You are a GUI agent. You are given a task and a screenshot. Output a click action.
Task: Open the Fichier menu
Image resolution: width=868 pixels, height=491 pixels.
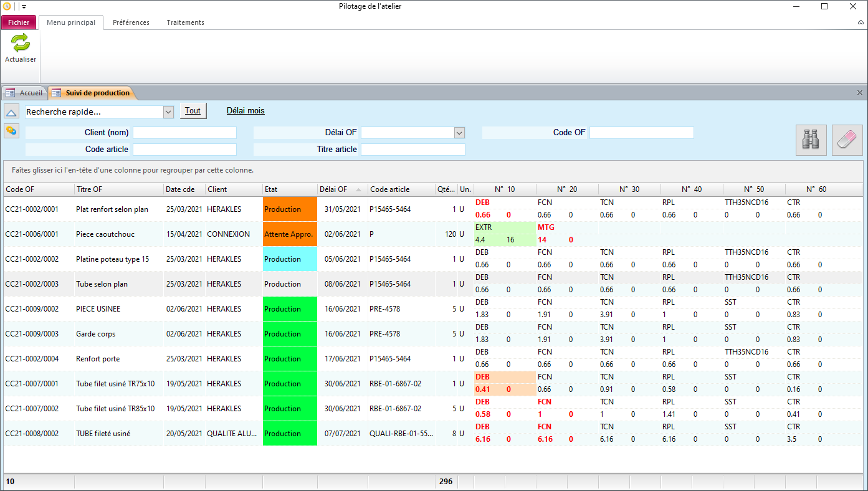coord(19,22)
